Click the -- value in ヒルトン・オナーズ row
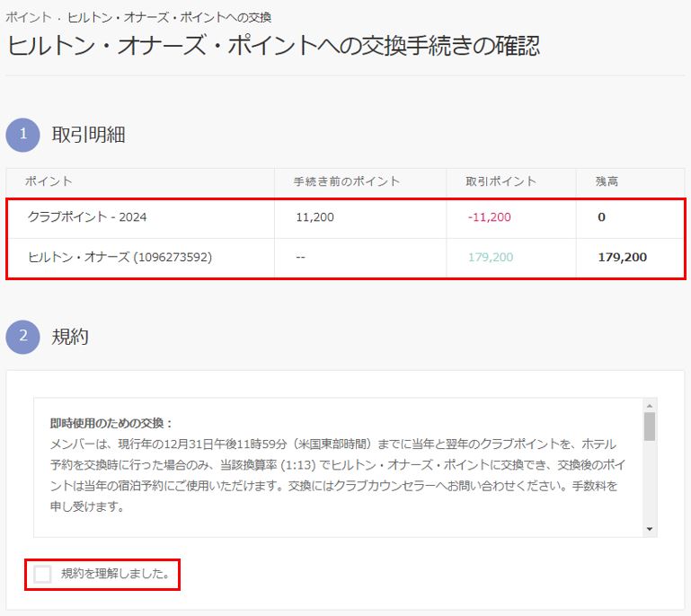 point(300,257)
